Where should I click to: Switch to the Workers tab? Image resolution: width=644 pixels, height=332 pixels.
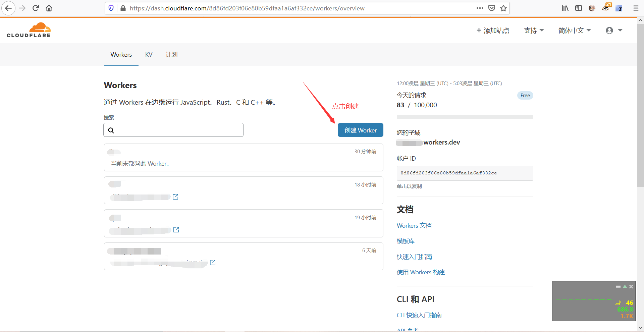coord(121,55)
